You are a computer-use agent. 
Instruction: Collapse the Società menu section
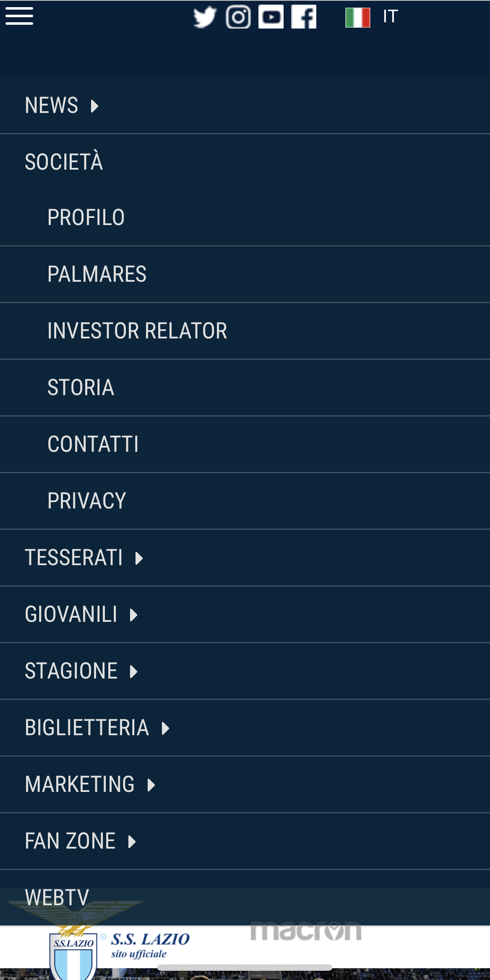[64, 162]
